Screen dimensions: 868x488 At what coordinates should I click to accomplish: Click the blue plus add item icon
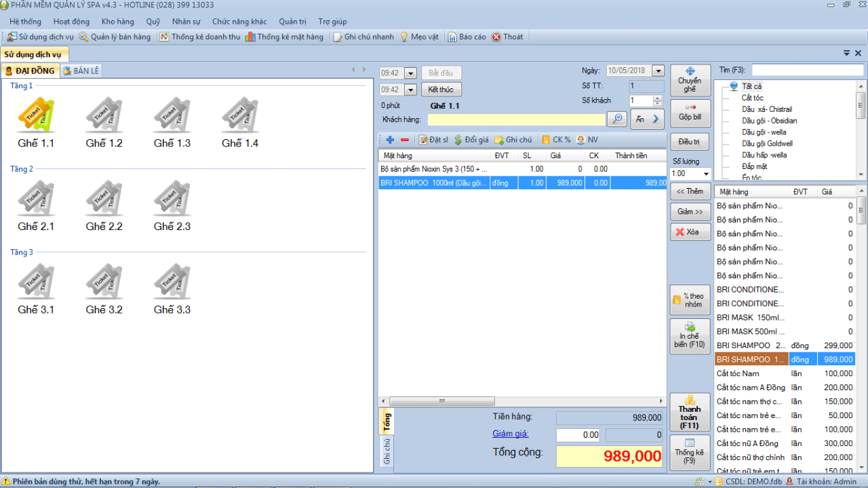coord(390,140)
